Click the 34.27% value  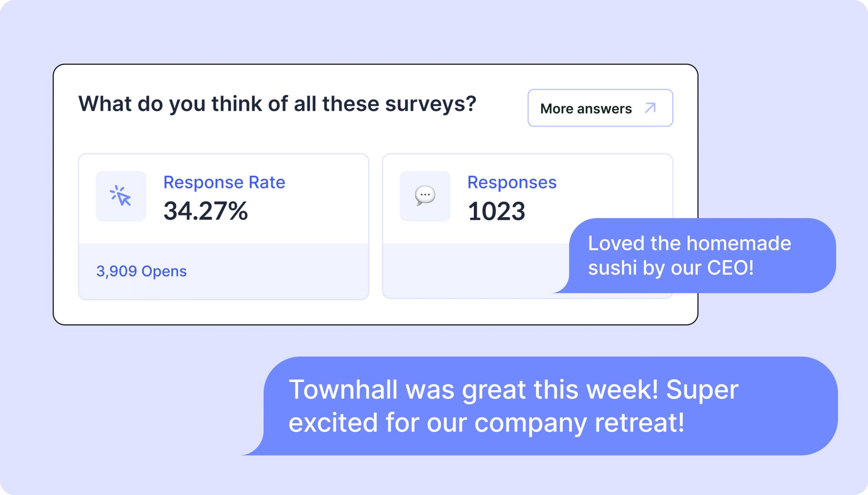coord(206,211)
